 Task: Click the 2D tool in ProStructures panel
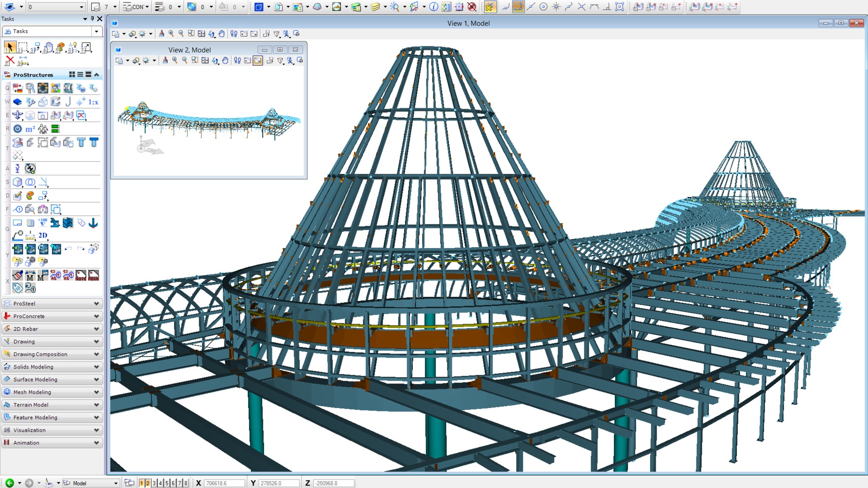[x=42, y=236]
